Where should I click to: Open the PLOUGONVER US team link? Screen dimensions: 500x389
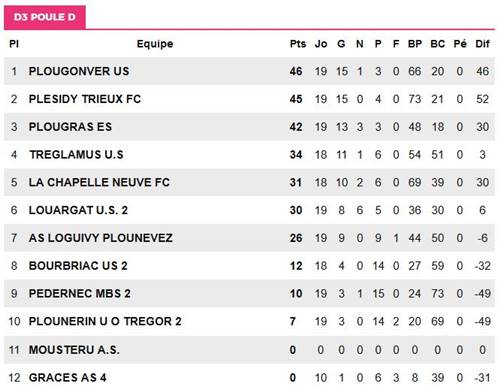coord(79,71)
